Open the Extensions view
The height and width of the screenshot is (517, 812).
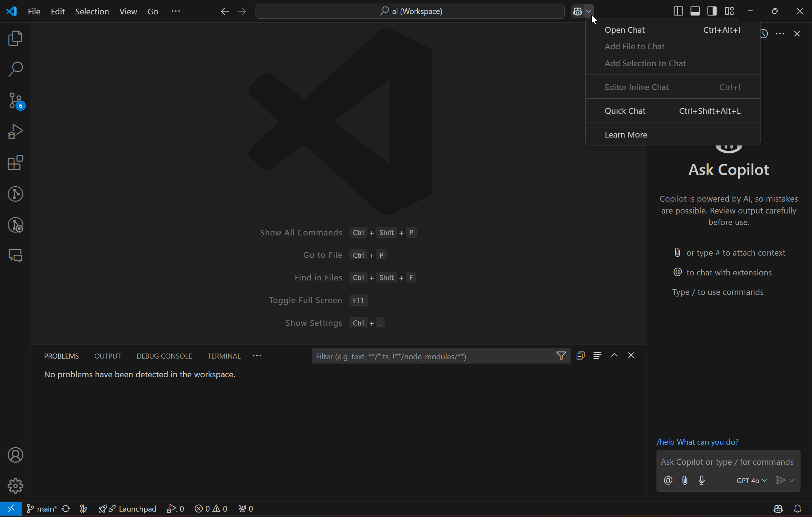pos(15,163)
